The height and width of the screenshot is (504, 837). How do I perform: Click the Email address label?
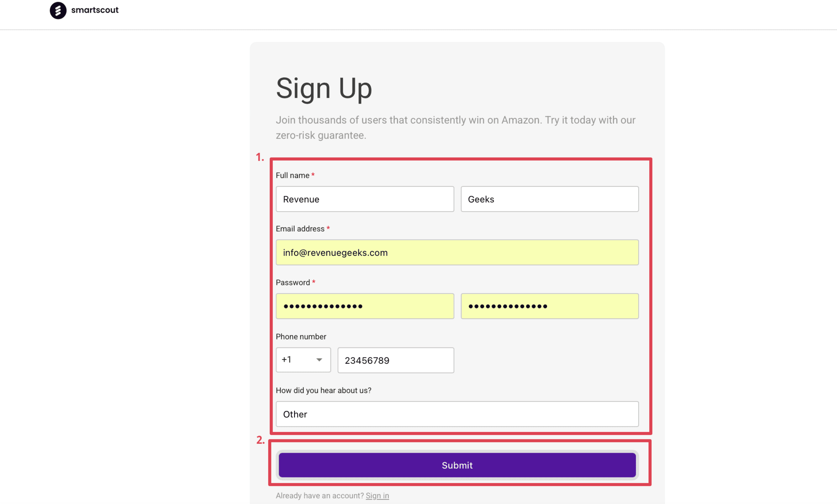click(300, 229)
